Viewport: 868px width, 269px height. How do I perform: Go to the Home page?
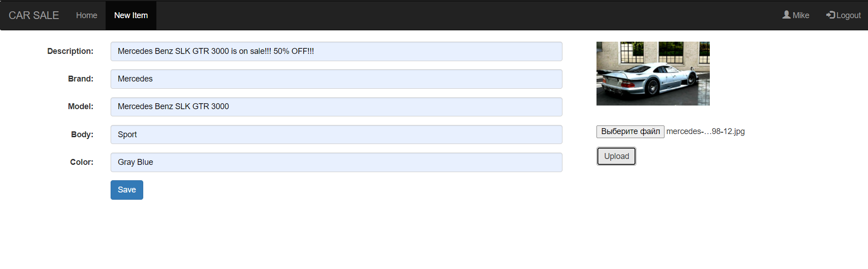[87, 15]
